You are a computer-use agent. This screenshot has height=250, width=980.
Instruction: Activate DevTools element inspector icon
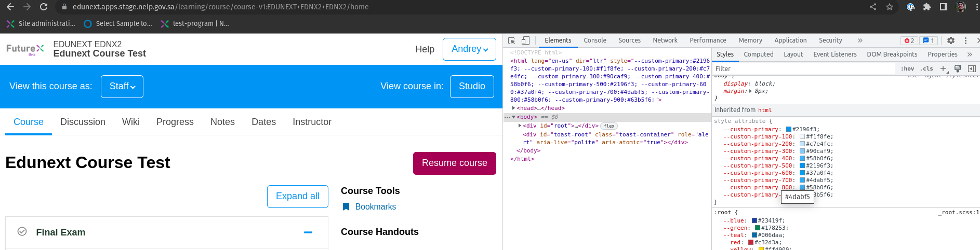512,40
